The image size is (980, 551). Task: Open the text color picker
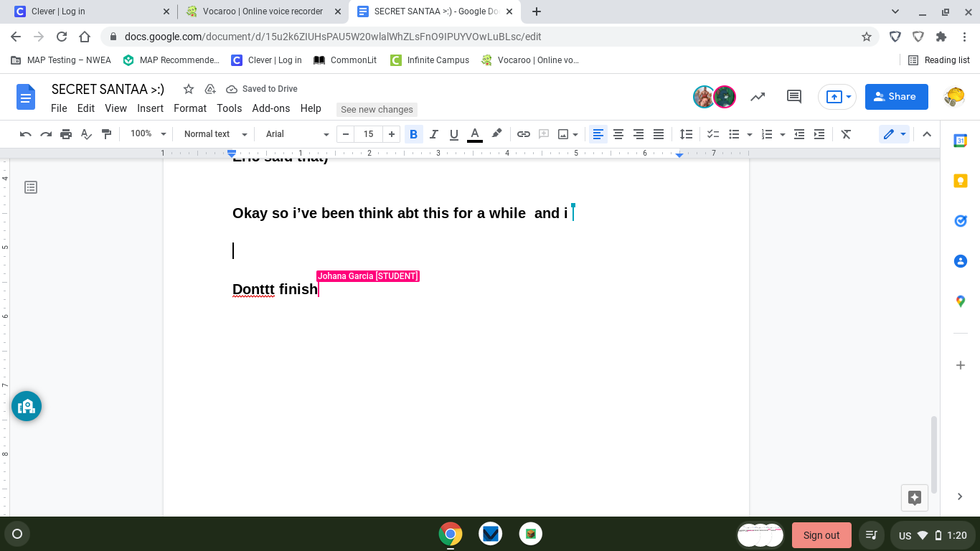(x=474, y=134)
